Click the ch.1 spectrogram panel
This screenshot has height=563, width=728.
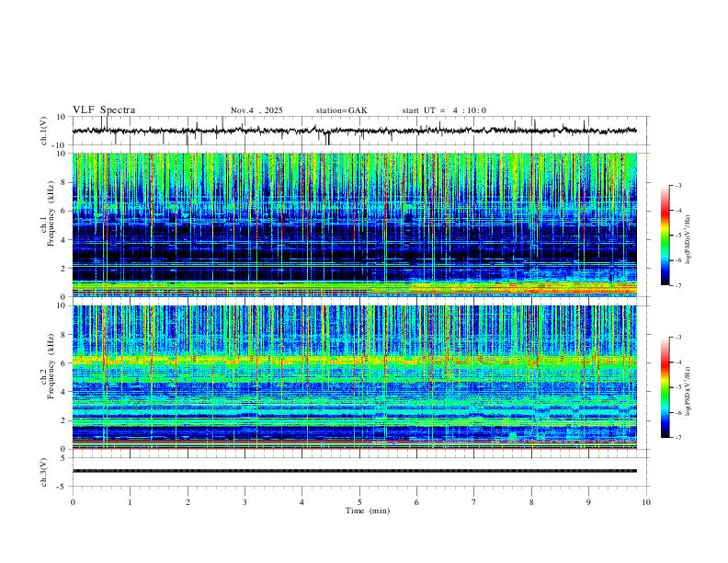coord(355,224)
